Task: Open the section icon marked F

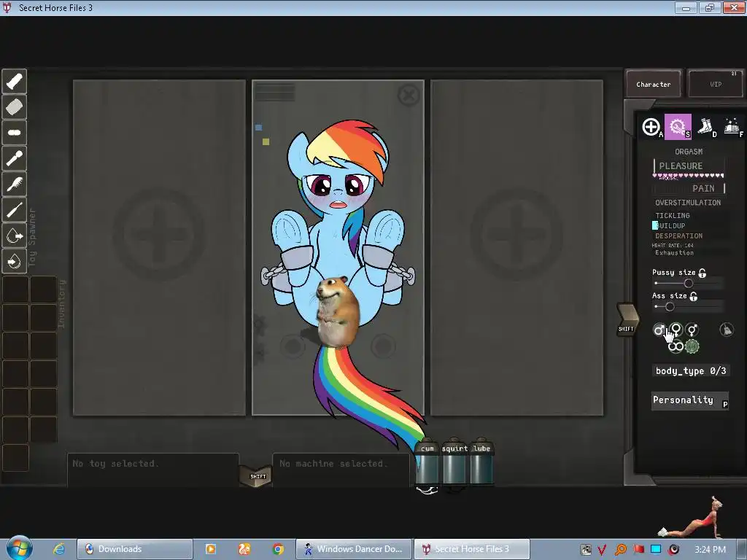Action: pyautogui.click(x=732, y=127)
